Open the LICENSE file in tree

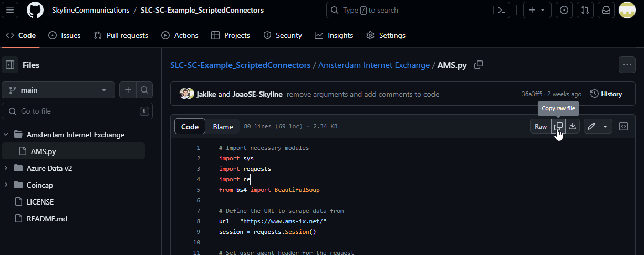click(40, 202)
